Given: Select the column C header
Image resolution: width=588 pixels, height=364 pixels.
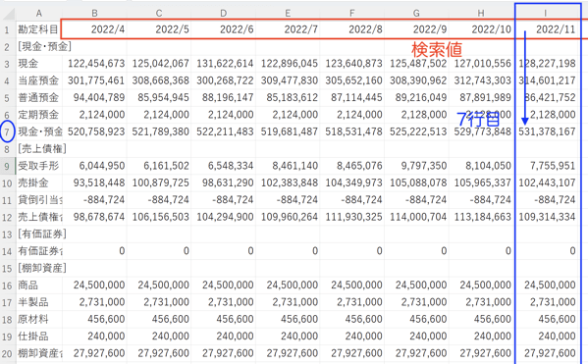Looking at the screenshot, I should coord(159,13).
